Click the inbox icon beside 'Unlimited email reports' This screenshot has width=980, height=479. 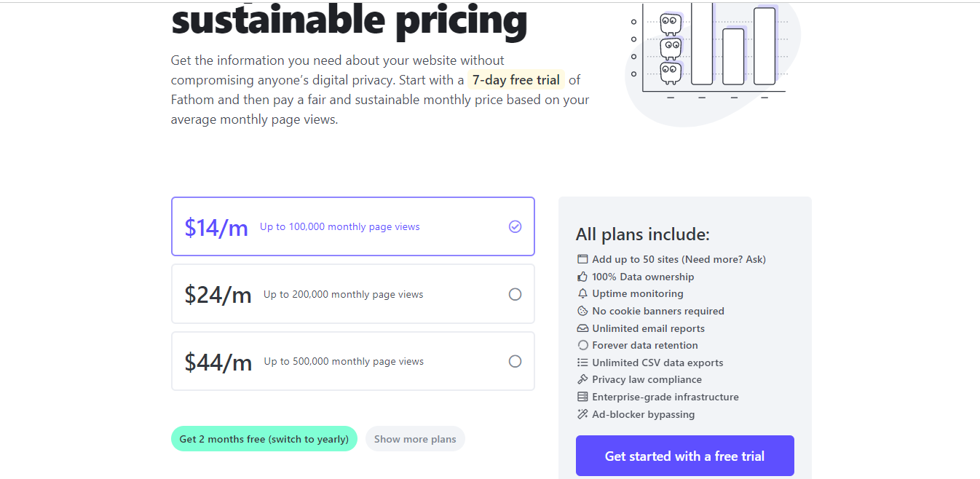pos(582,328)
